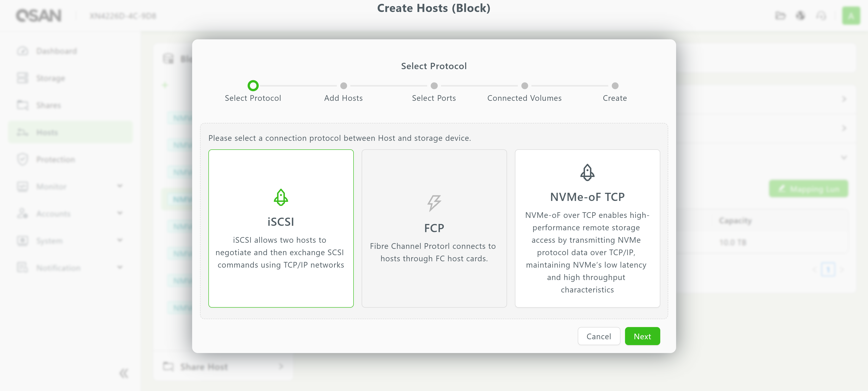Click the Next button
Viewport: 868px width, 391px height.
tap(642, 336)
